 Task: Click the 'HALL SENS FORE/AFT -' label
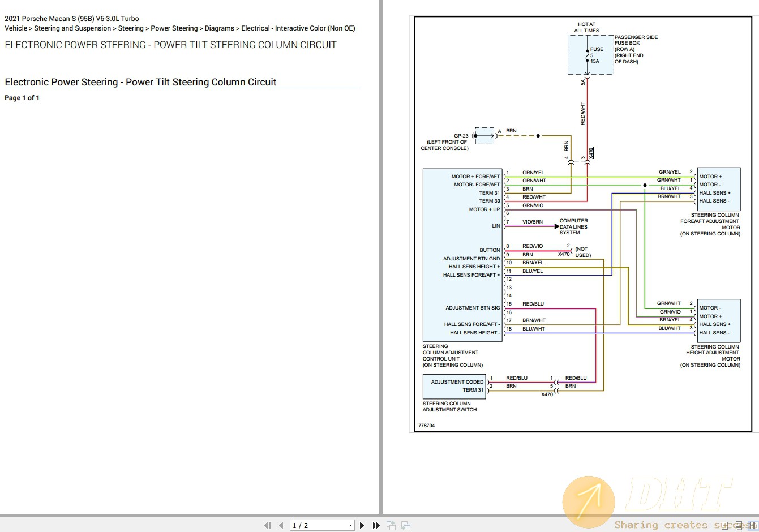(472, 324)
